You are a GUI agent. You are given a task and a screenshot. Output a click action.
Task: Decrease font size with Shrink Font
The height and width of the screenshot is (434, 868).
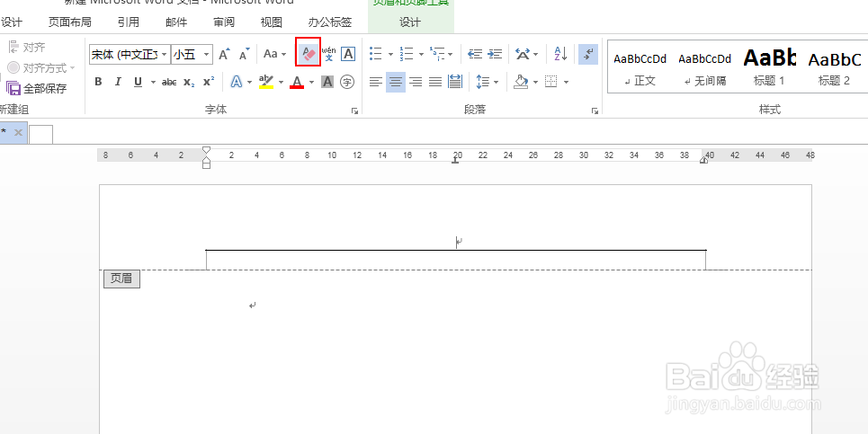click(244, 54)
